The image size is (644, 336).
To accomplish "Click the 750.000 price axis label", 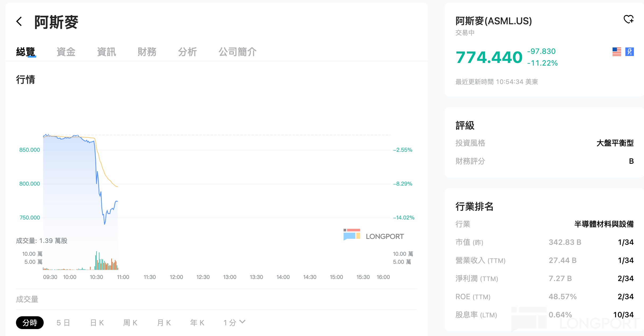I will coord(30,218).
